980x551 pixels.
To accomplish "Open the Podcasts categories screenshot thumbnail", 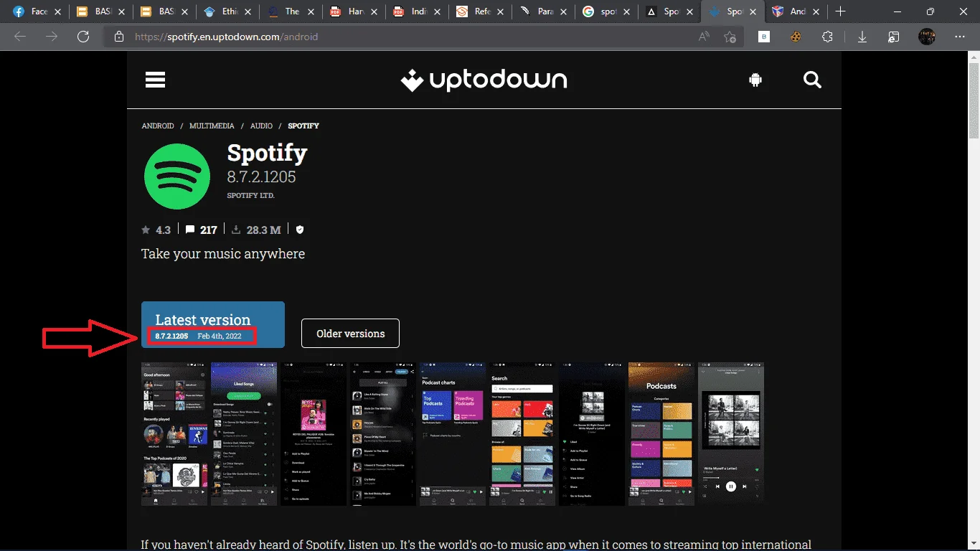I will [661, 434].
